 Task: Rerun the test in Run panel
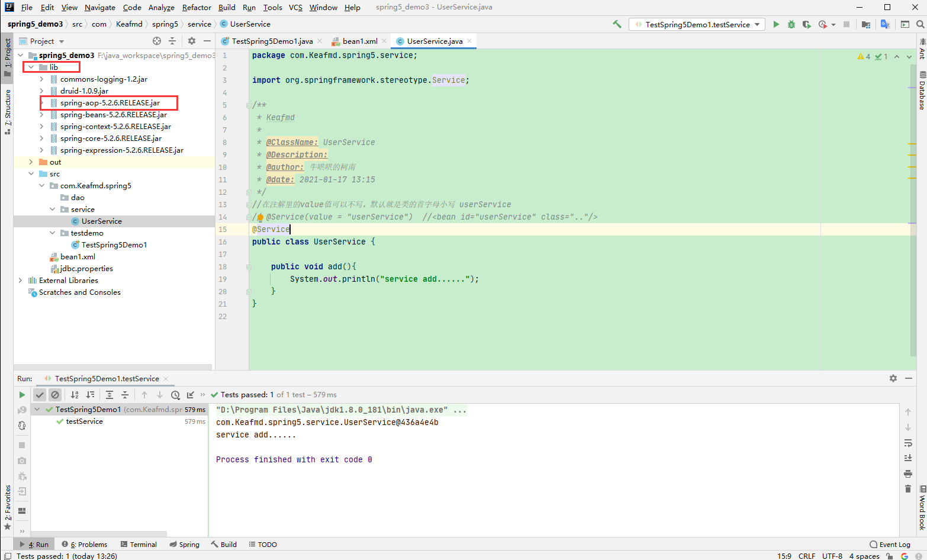(x=22, y=395)
